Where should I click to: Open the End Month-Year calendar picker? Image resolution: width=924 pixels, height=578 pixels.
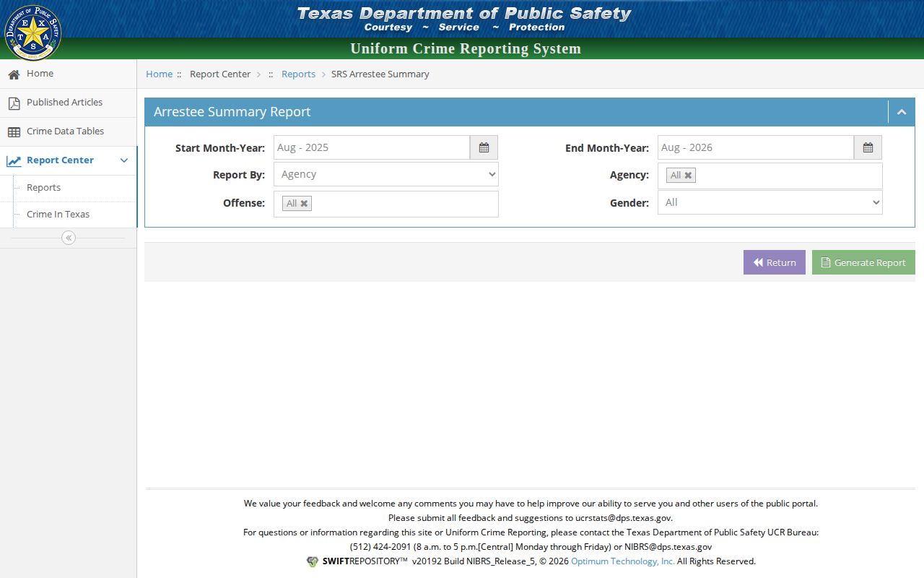(x=868, y=147)
